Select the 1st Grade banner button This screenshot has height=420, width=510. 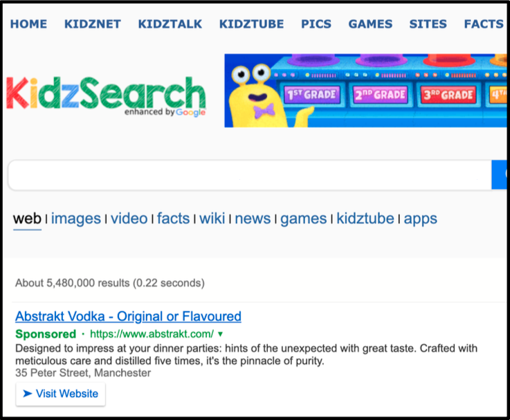(311, 95)
